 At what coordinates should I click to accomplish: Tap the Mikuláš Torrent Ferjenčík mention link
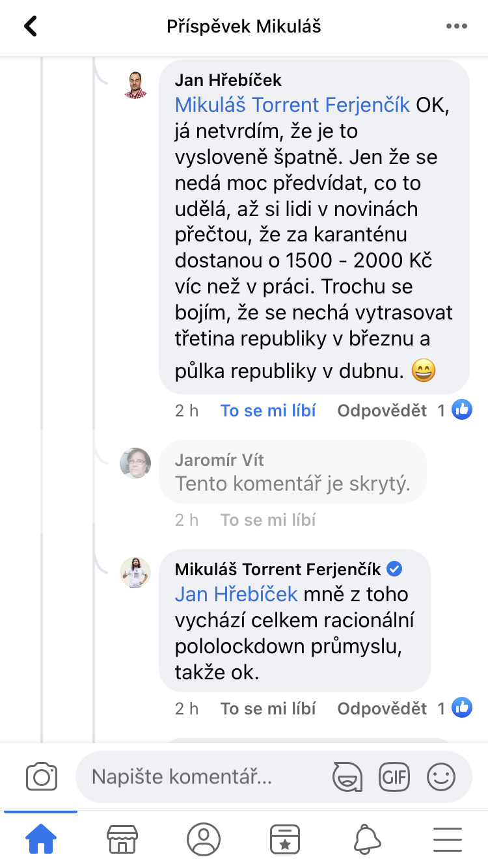tap(292, 105)
